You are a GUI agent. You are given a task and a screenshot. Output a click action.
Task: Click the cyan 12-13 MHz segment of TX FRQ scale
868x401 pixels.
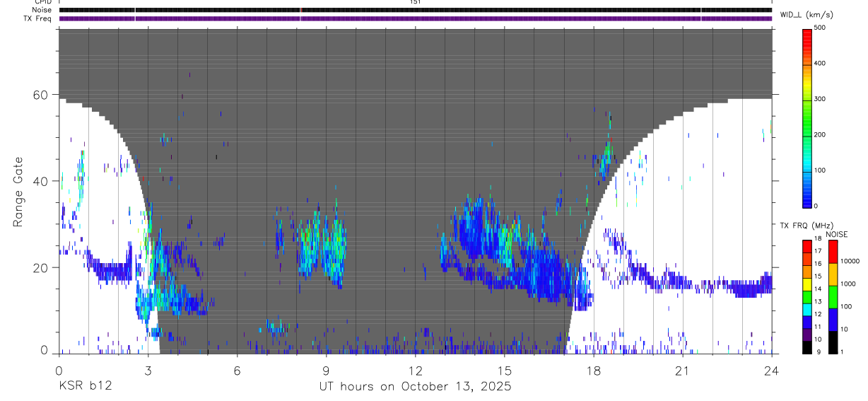click(x=807, y=309)
